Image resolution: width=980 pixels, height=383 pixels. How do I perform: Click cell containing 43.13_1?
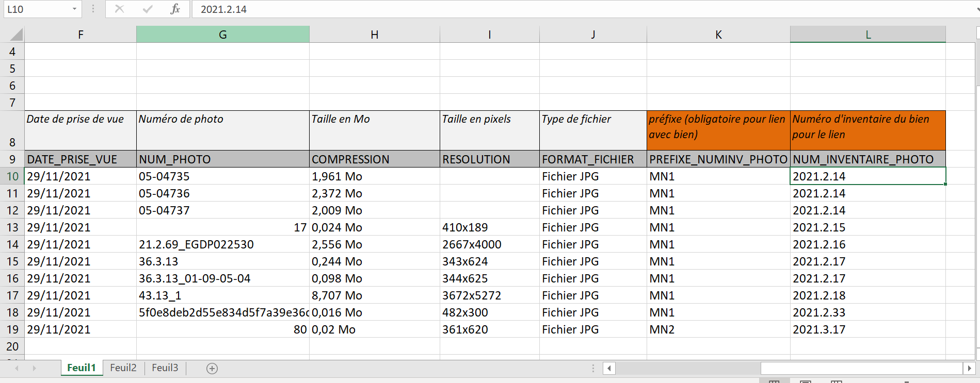(223, 295)
